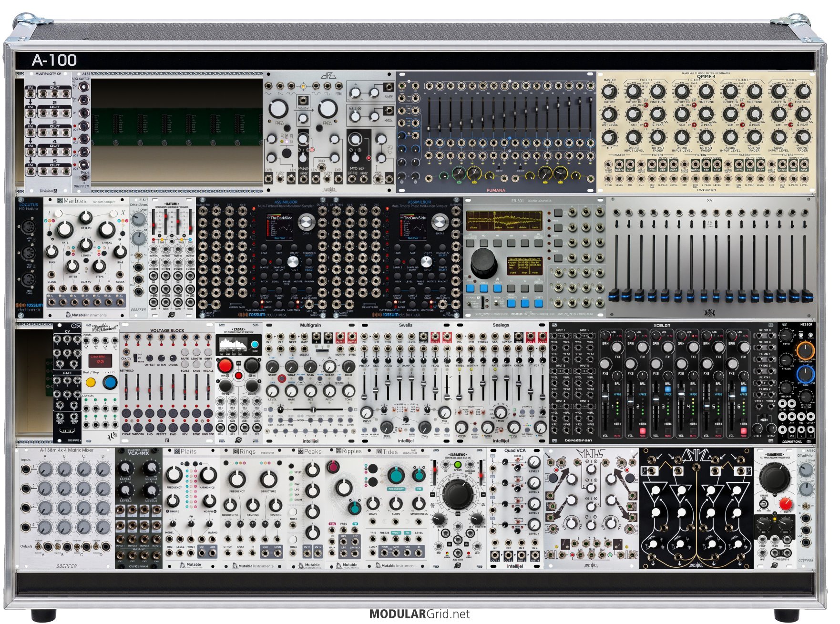
Task: Click the LEVEL 1 knob on Quad VCA
Action: [534, 462]
